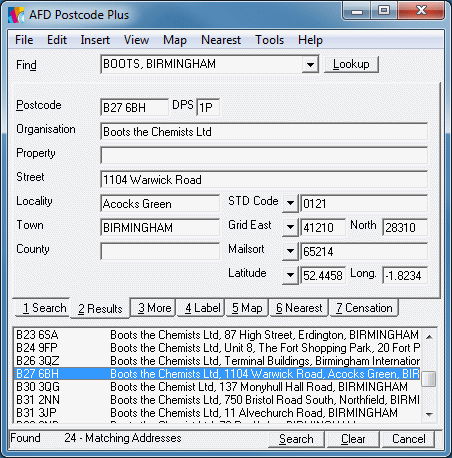Select result B31 2NN, 750 Bristol Road South
452x458 pixels.
pos(217,400)
